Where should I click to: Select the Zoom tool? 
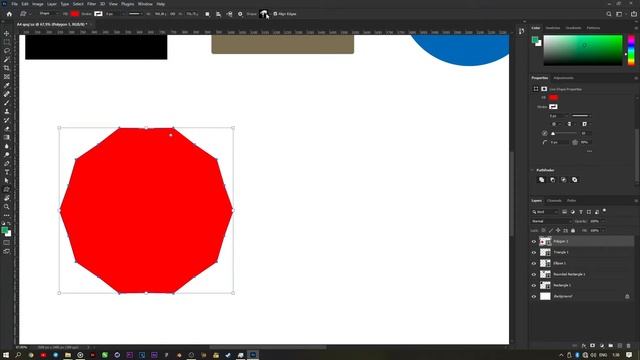pyautogui.click(x=7, y=207)
